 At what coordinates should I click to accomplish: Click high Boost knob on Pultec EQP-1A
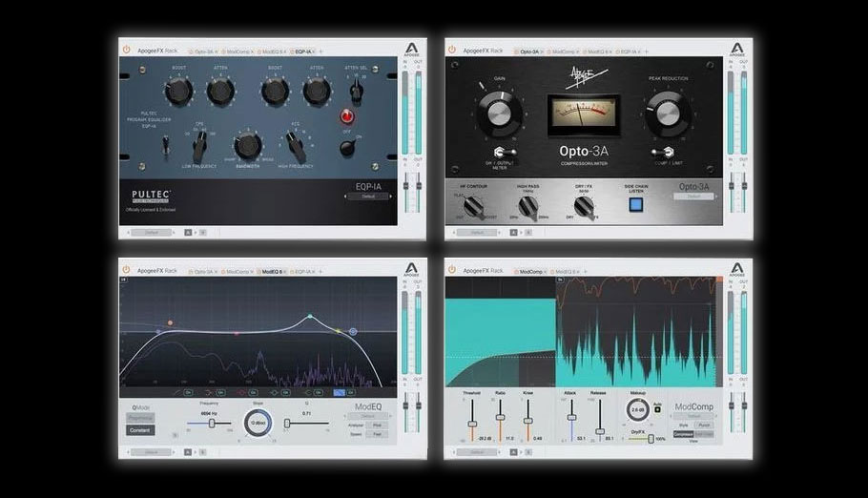pos(275,91)
